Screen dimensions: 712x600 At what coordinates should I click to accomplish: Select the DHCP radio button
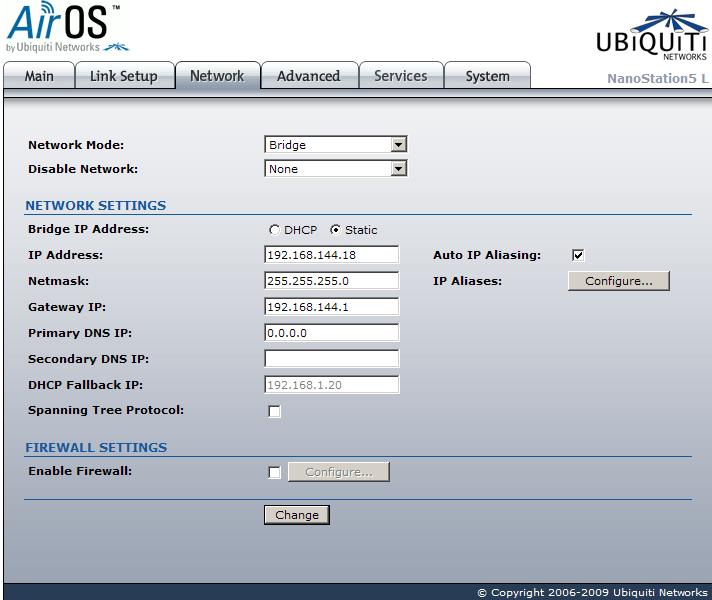pyautogui.click(x=274, y=230)
